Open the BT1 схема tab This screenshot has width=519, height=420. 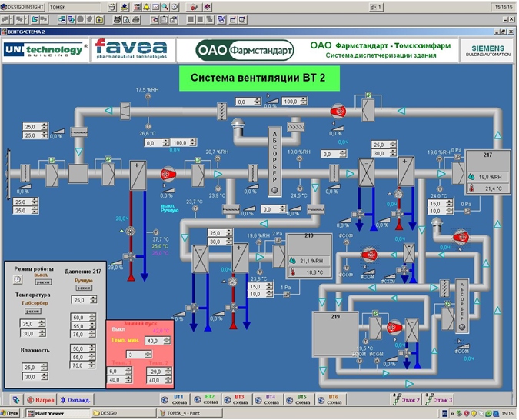174,399
